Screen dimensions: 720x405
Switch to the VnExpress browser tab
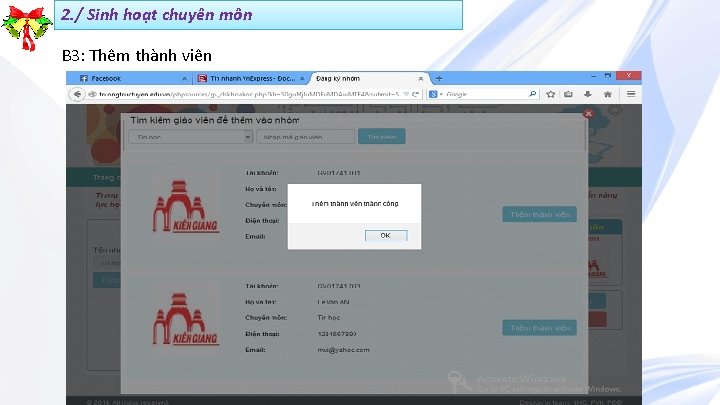(251, 79)
